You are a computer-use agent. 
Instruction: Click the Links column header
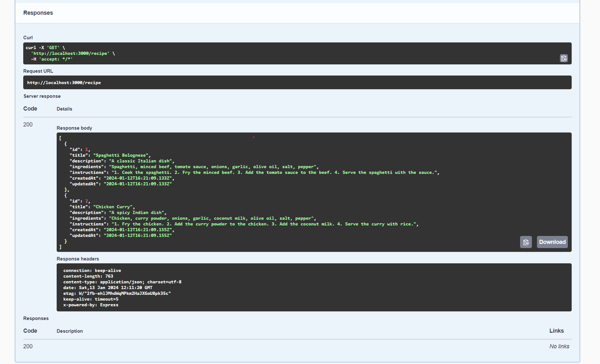556,331
